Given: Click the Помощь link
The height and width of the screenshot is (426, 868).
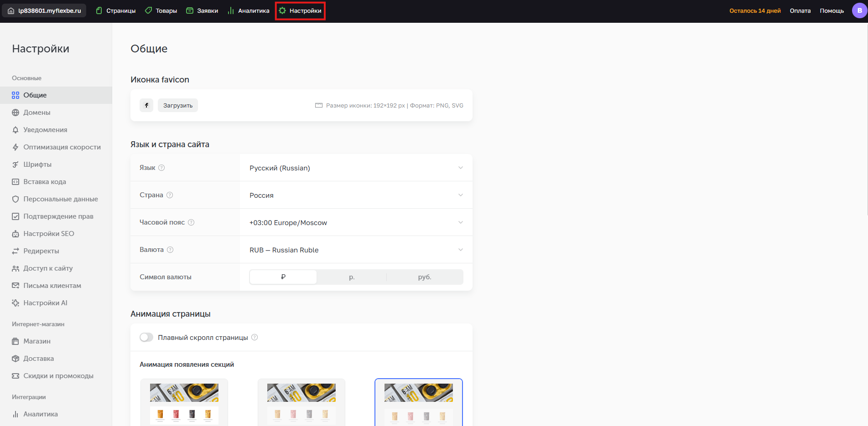Looking at the screenshot, I should tap(832, 10).
